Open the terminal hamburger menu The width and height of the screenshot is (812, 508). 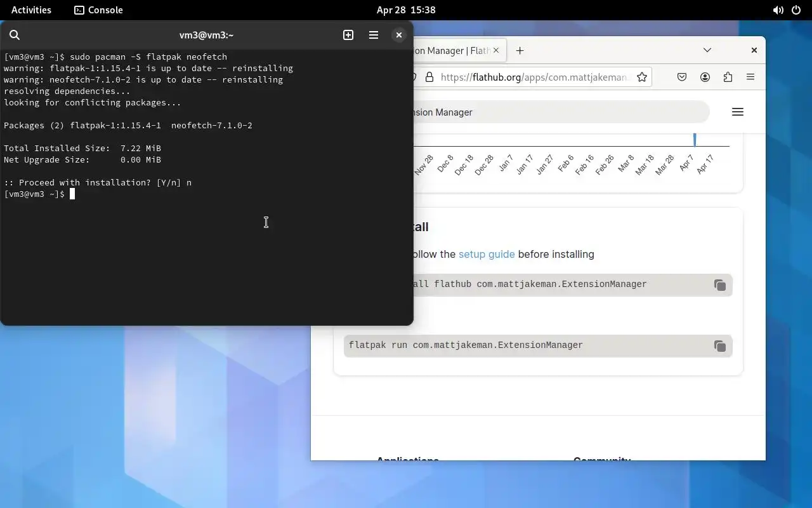point(374,35)
